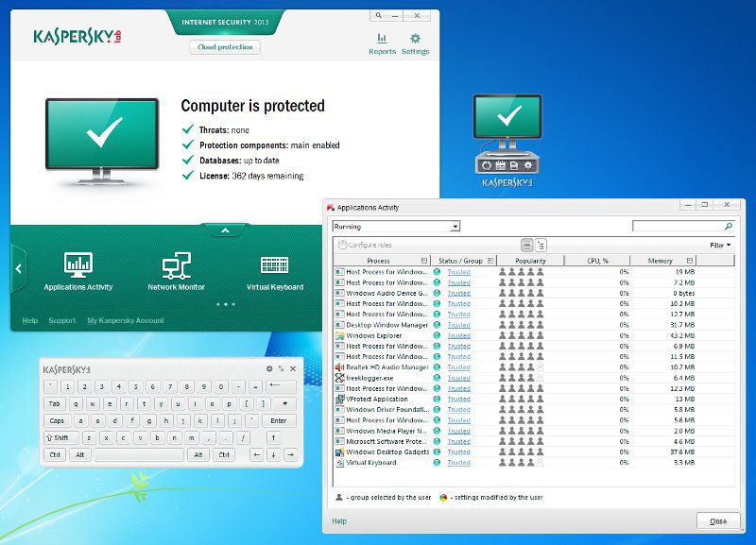Screen dimensions: 756x545
Task: Sort by Status / Group column
Action: click(x=460, y=261)
